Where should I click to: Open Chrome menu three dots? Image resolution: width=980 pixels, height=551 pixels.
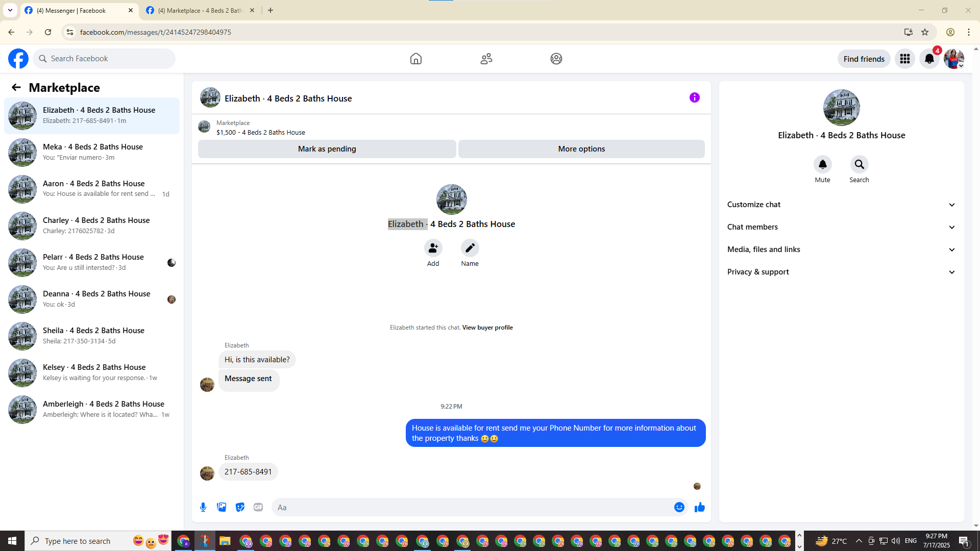point(969,32)
